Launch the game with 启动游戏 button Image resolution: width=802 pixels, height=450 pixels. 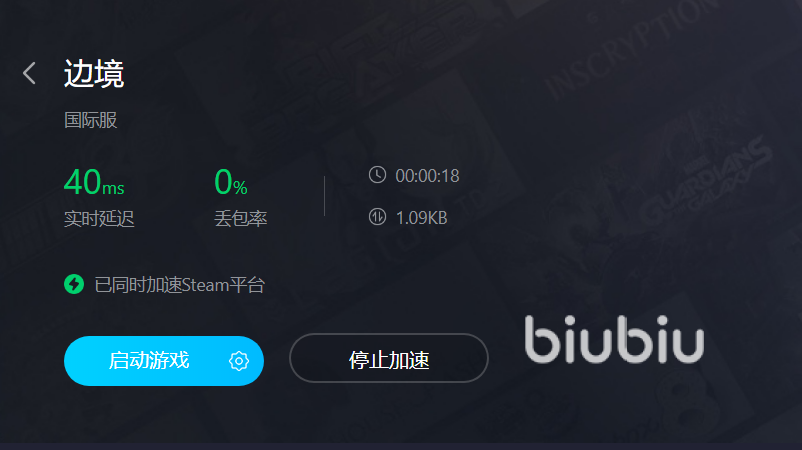tap(164, 361)
